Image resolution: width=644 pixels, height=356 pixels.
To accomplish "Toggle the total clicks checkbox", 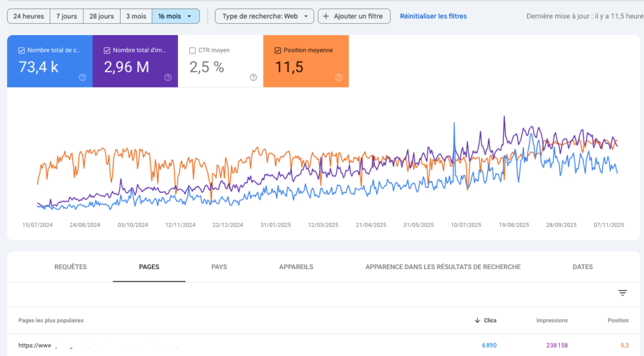I will point(22,50).
